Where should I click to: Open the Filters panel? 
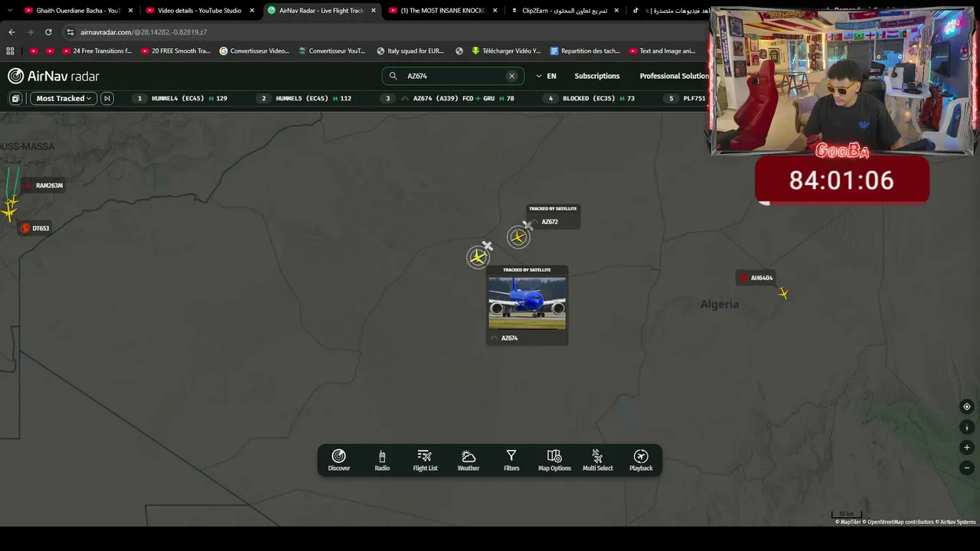point(511,460)
